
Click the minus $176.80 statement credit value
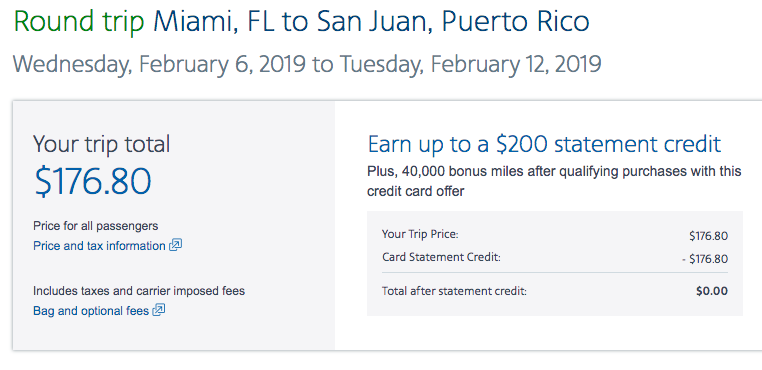click(x=705, y=259)
